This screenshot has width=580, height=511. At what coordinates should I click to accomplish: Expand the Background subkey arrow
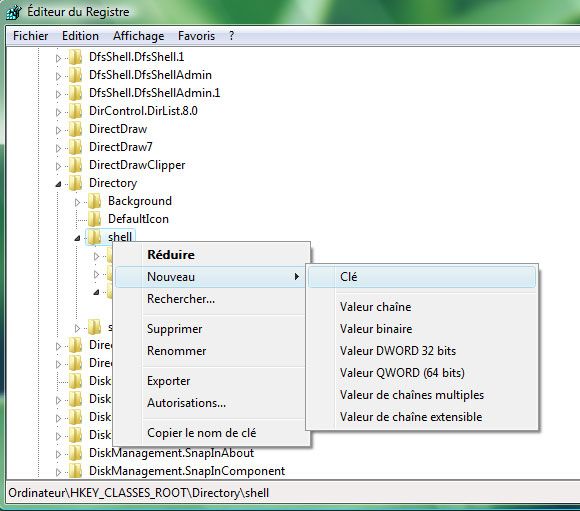coord(77,202)
